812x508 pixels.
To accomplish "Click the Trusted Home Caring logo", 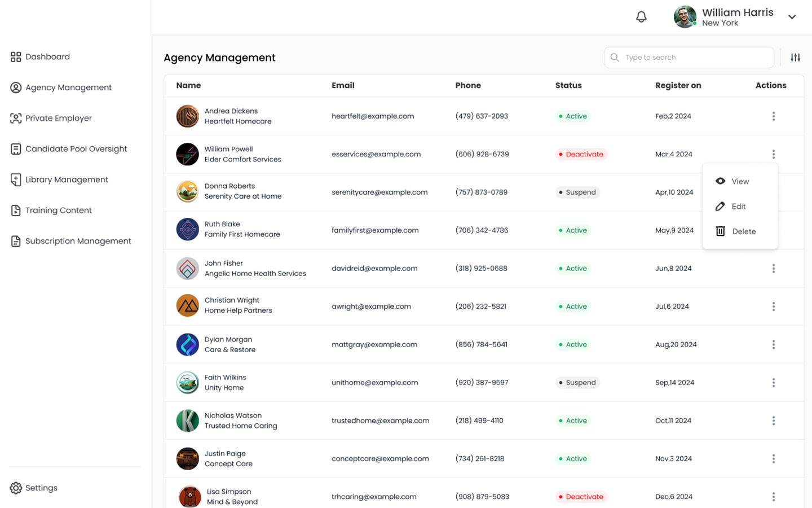I will click(187, 421).
